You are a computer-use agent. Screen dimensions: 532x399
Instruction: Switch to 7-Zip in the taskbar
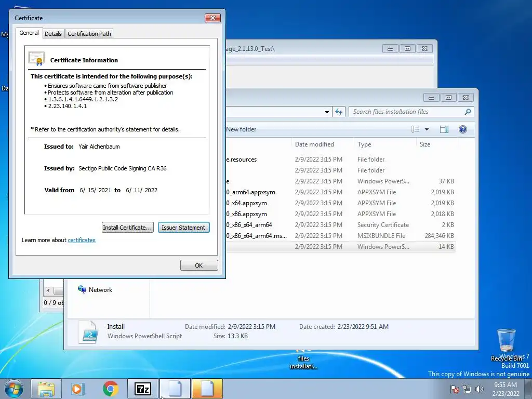point(142,389)
